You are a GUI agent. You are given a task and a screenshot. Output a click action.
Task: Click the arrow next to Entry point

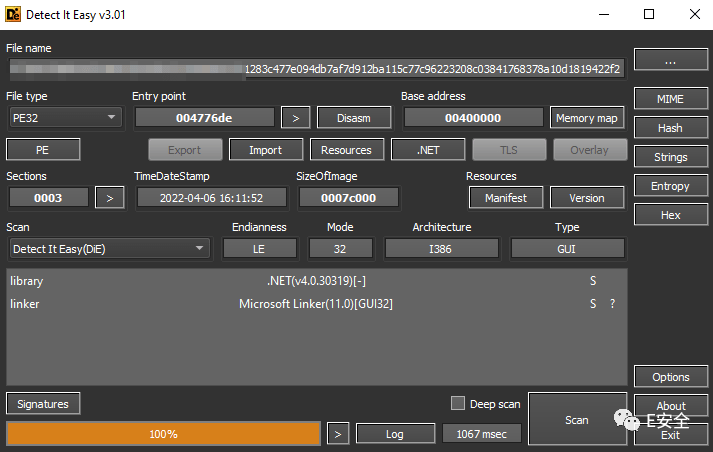tap(296, 118)
